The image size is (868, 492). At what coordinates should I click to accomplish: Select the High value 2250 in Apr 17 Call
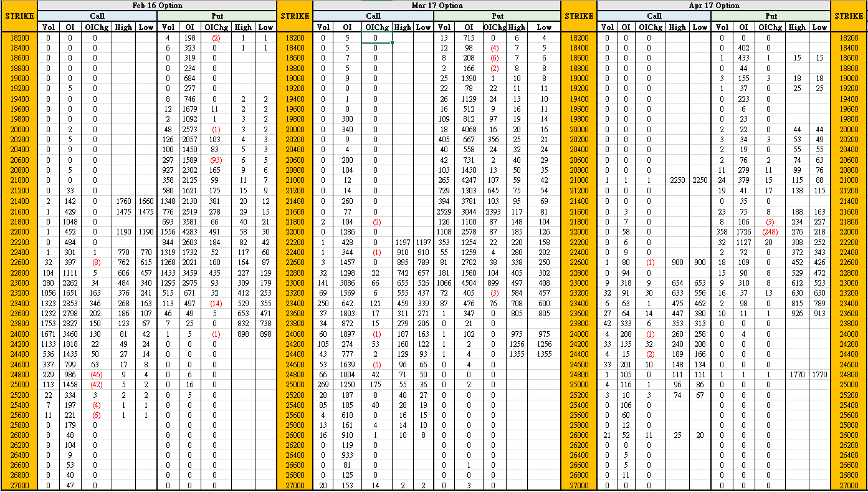click(677, 181)
